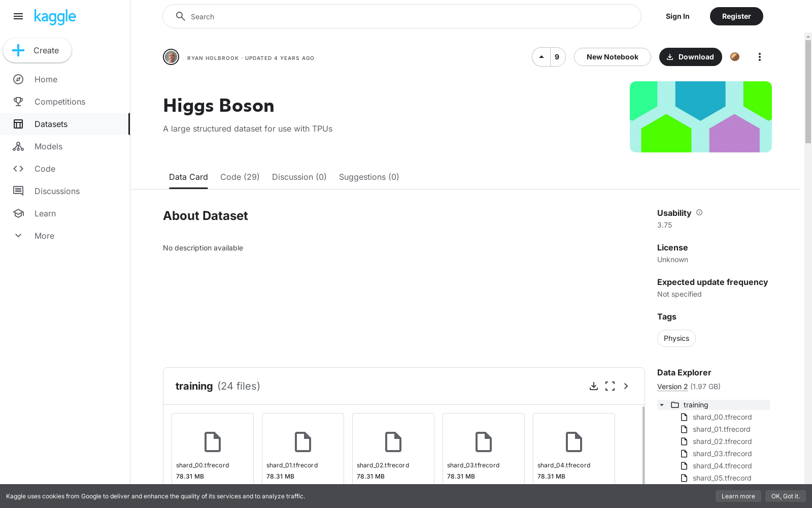Click the training folder icon in explorer
The width and height of the screenshot is (812, 508).
(675, 405)
